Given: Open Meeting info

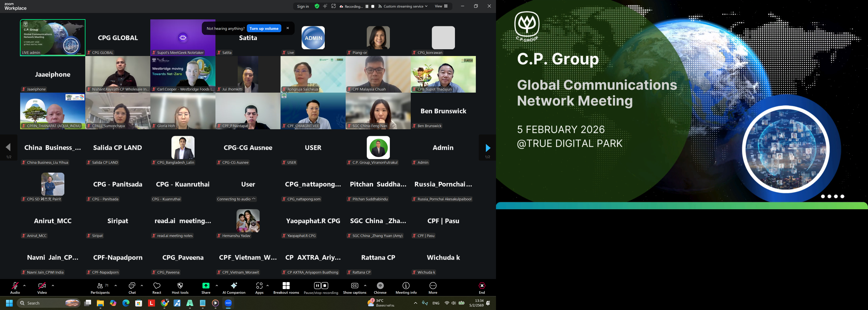Looking at the screenshot, I should (x=406, y=288).
